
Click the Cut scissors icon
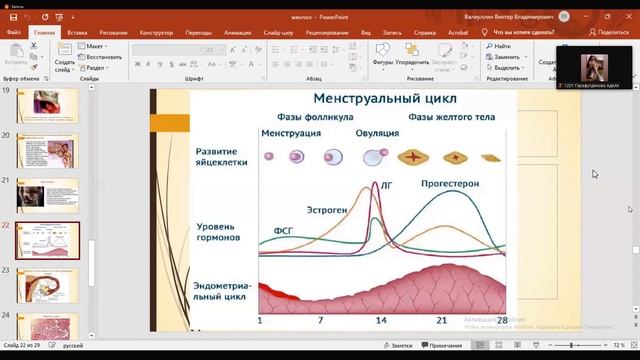tap(34, 46)
